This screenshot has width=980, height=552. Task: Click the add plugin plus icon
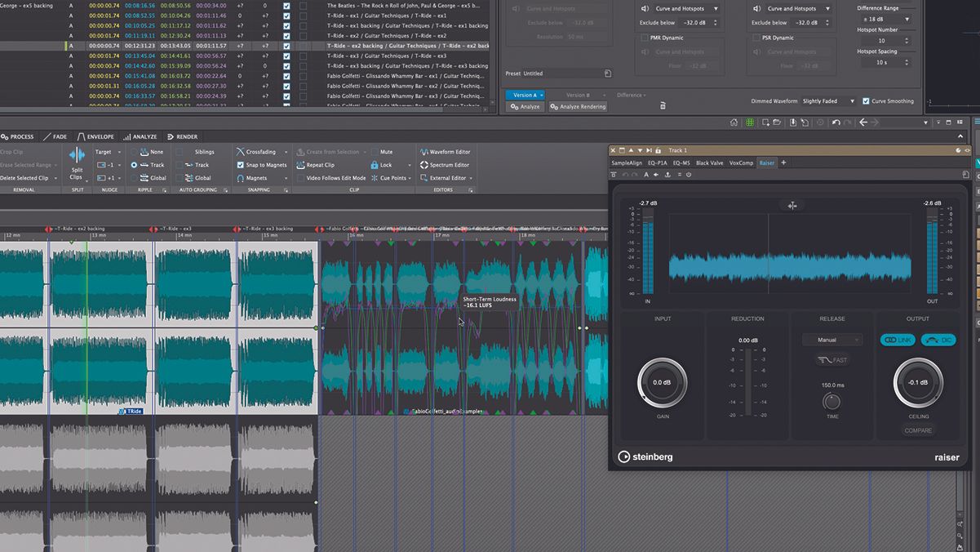tap(783, 162)
